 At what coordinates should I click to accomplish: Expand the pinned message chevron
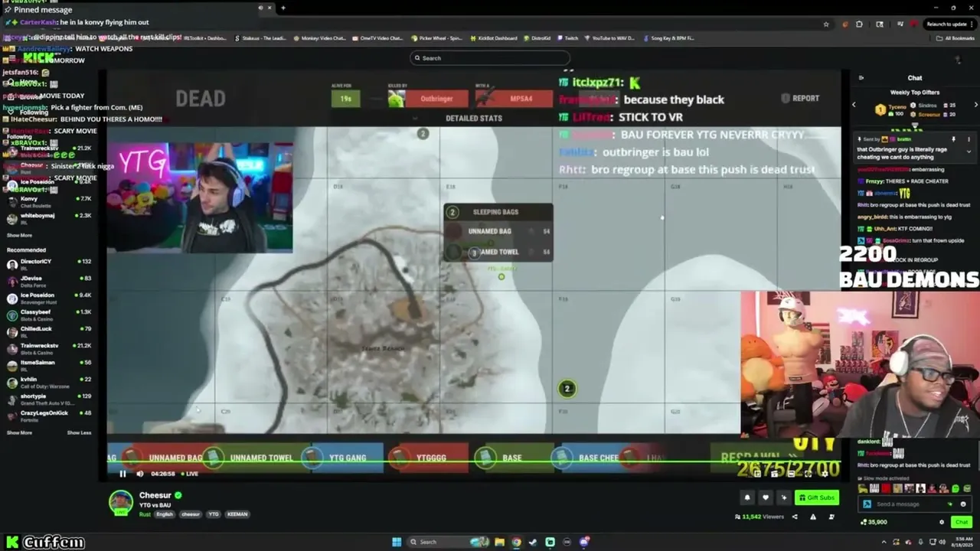pyautogui.click(x=969, y=152)
